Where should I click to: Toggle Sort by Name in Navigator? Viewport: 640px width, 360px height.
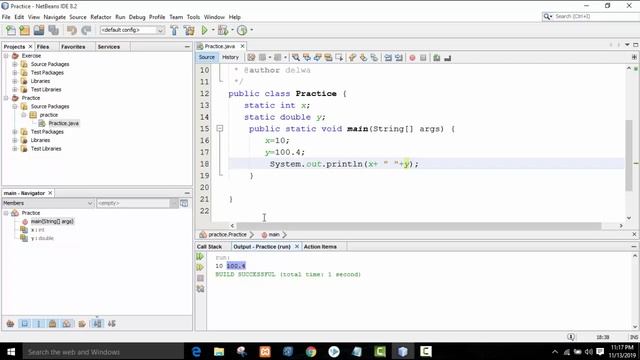[x=97, y=324]
